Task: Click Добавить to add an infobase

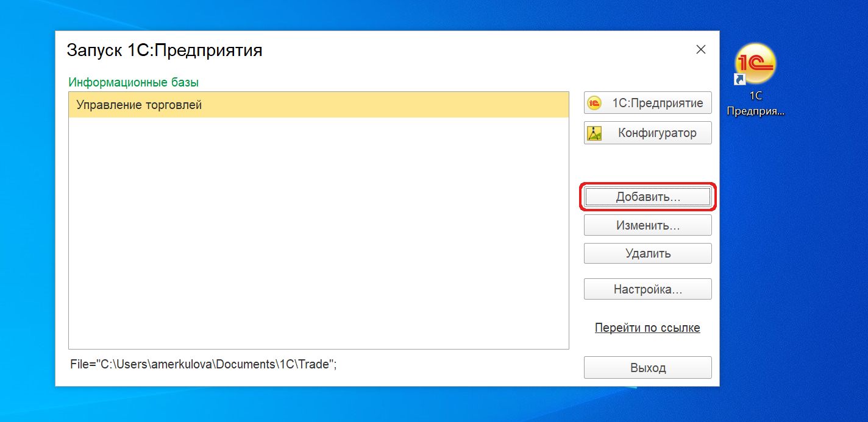Action: (647, 197)
